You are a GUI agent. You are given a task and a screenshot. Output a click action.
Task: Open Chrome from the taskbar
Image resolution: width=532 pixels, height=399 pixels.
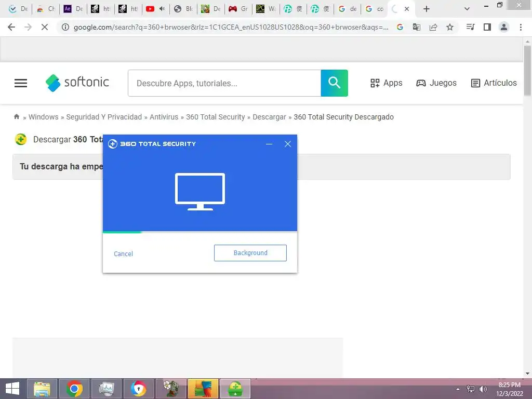point(74,389)
